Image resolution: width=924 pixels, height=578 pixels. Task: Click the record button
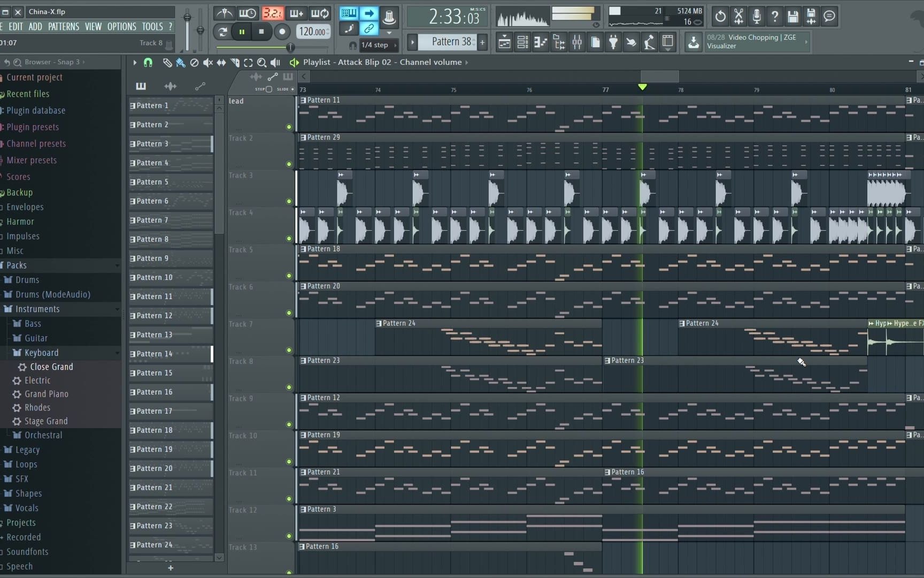282,32
